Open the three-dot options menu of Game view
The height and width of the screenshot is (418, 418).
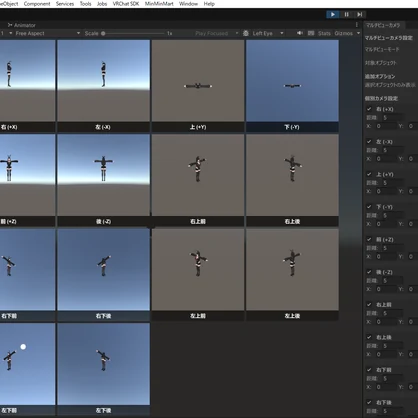357,25
